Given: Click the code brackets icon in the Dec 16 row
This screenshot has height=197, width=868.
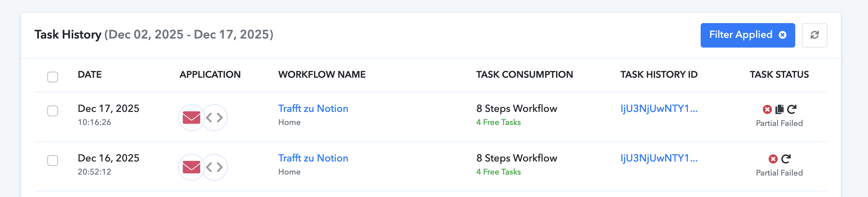Looking at the screenshot, I should pyautogui.click(x=215, y=167).
